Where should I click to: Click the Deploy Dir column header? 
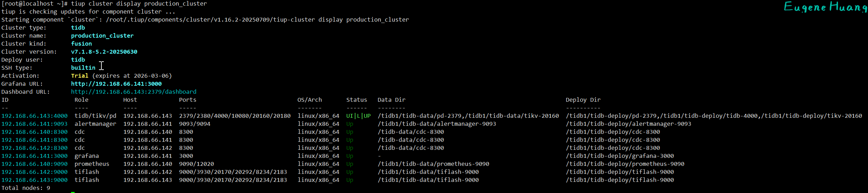coord(583,100)
